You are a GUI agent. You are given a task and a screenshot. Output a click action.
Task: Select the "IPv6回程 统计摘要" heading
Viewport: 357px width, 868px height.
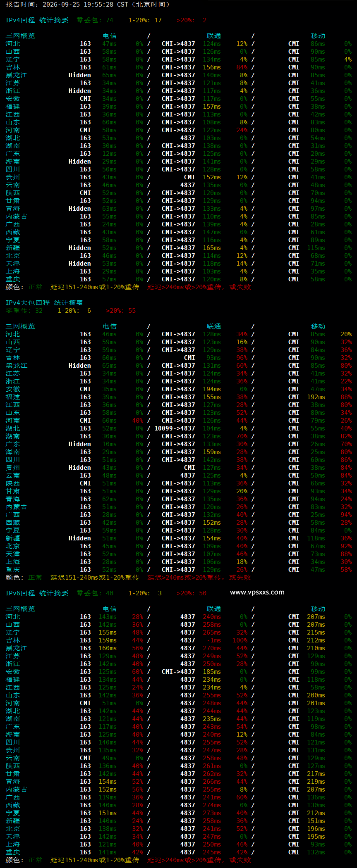[x=37, y=593]
